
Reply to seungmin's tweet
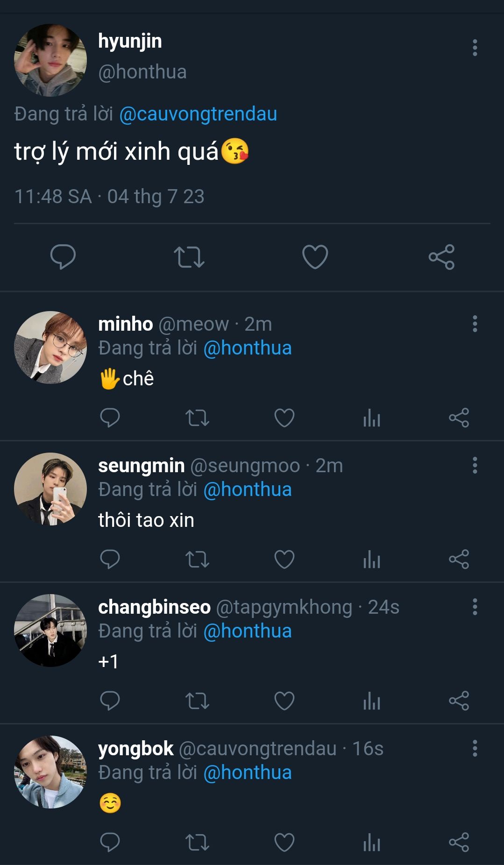[110, 559]
